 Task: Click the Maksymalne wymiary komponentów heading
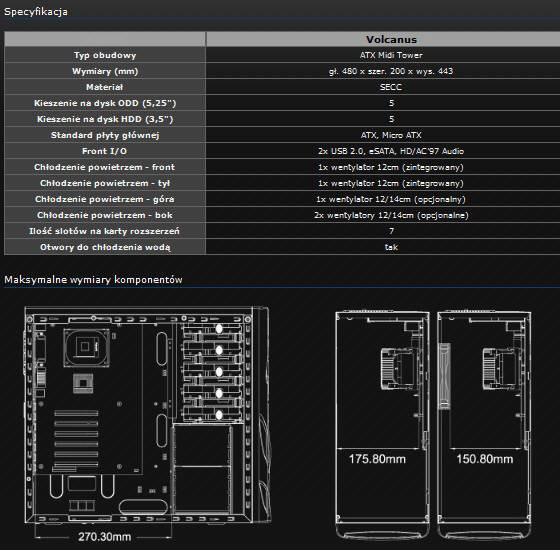[93, 279]
